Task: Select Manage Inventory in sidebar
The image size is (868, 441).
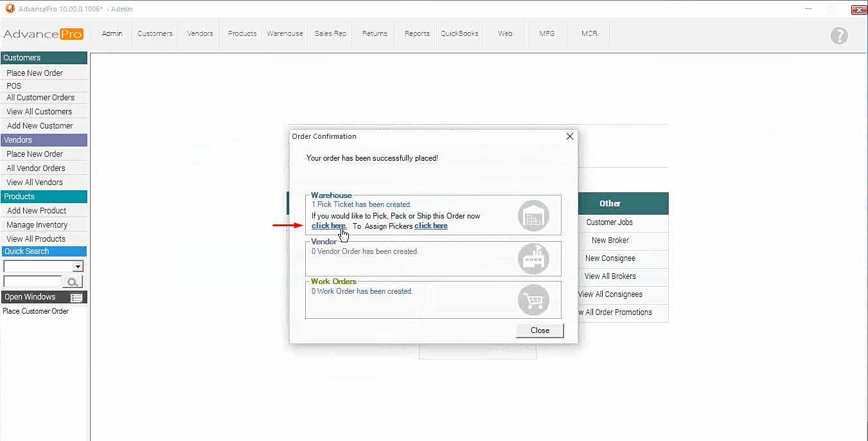Action: [x=37, y=225]
